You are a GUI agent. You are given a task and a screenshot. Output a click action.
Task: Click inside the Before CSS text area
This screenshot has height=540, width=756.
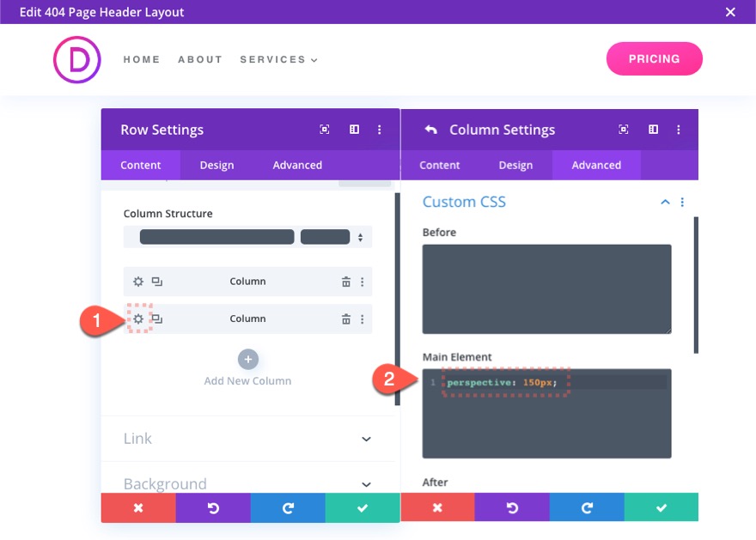(546, 289)
